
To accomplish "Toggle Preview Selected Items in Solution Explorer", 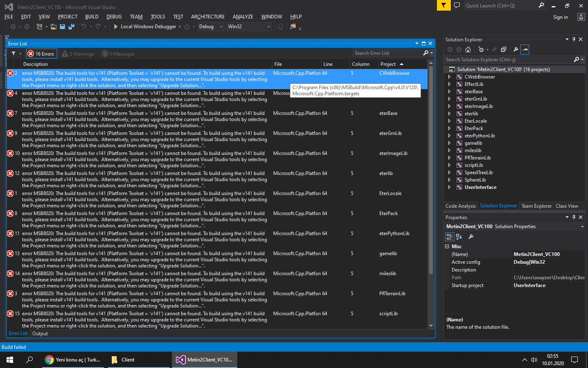I will click(x=525, y=49).
